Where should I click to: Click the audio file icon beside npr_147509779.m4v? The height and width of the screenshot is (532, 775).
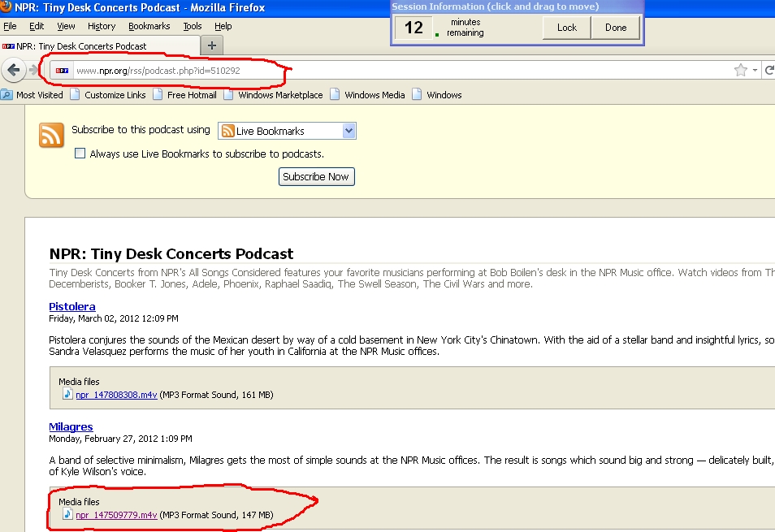pos(67,513)
